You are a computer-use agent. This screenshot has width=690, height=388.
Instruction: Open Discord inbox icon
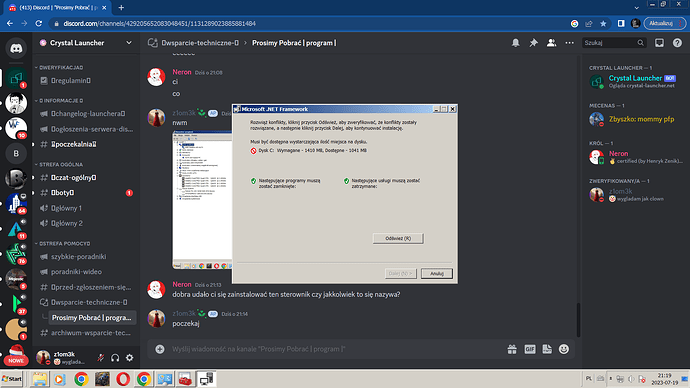659,43
